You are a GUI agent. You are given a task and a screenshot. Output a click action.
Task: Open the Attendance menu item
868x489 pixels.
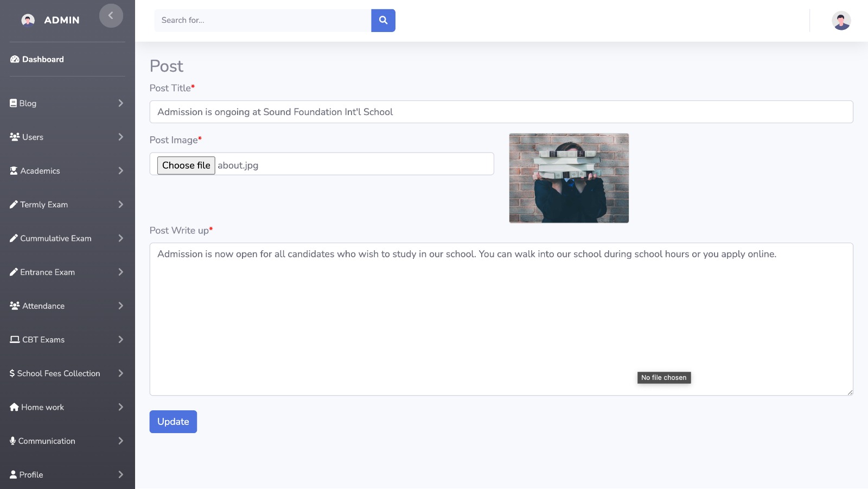click(x=67, y=306)
